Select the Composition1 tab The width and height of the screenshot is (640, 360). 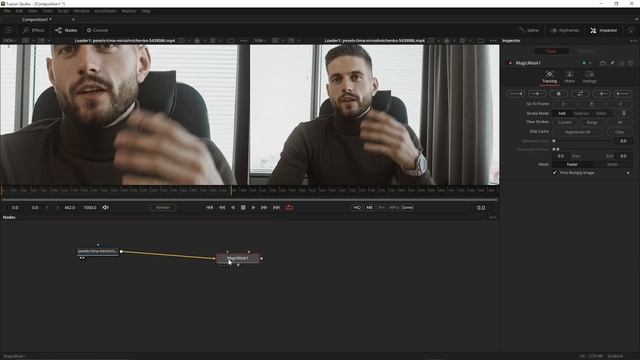(x=36, y=19)
